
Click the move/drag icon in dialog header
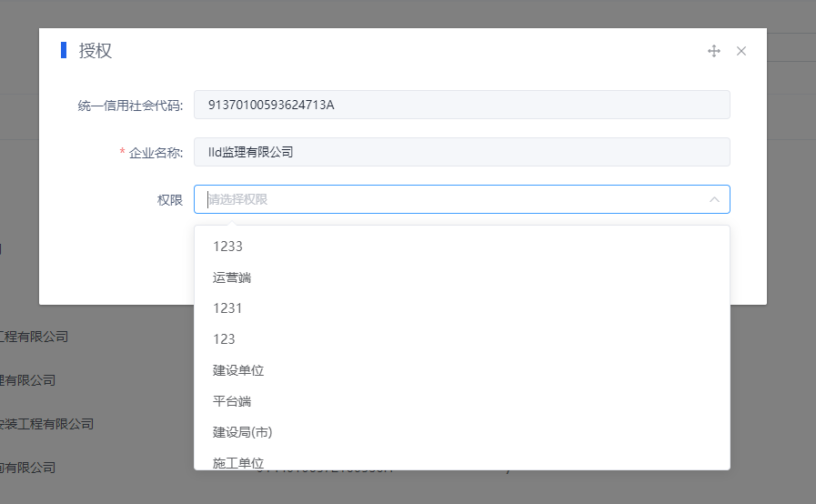click(714, 51)
